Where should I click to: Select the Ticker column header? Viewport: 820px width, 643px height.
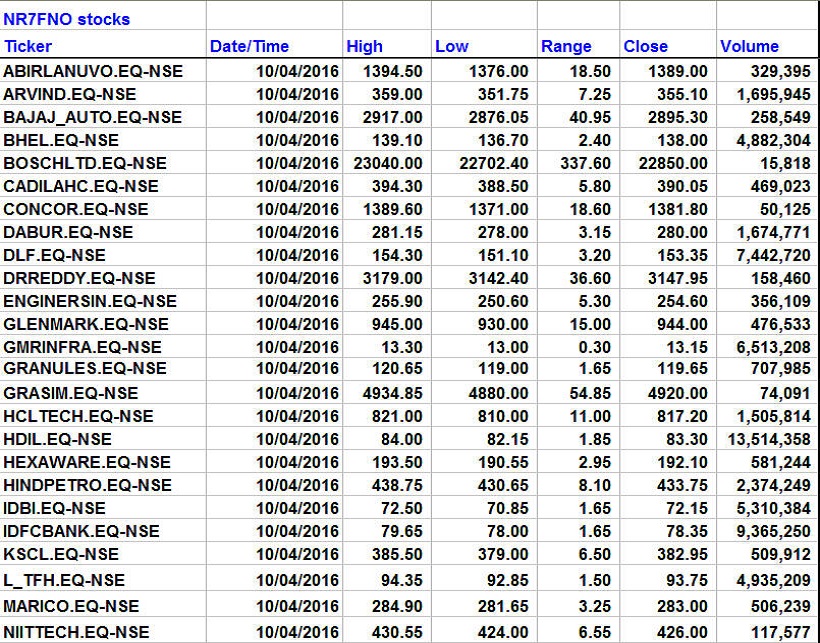28,46
